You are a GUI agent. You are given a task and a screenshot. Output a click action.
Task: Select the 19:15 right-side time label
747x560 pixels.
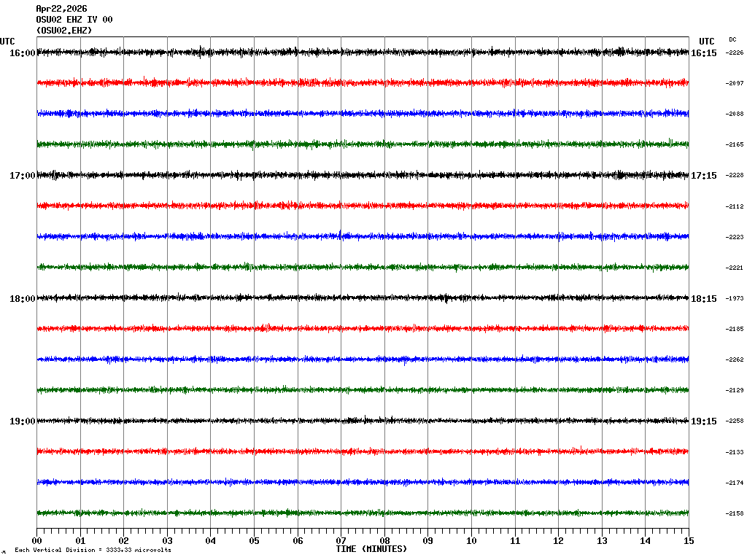[x=704, y=421]
